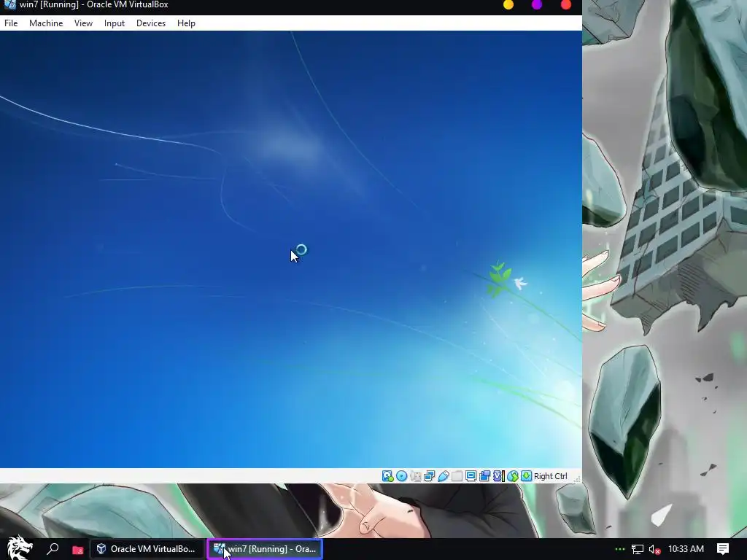Image resolution: width=747 pixels, height=560 pixels.
Task: Show hidden tray icons (three dots)
Action: coord(619,549)
